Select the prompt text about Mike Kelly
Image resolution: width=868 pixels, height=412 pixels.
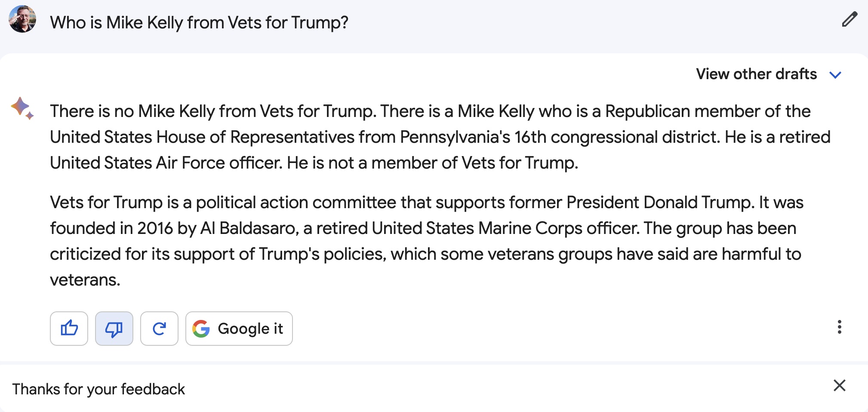(199, 22)
